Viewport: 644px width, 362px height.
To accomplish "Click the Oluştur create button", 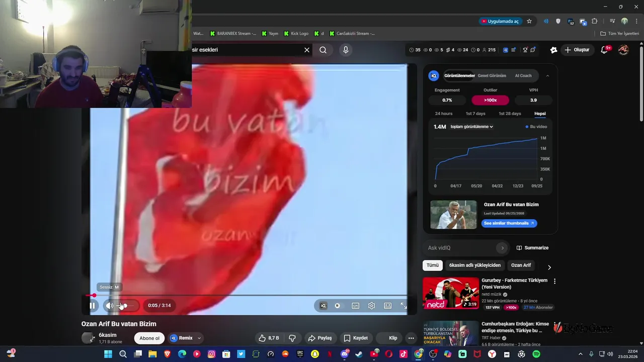I will pyautogui.click(x=577, y=50).
